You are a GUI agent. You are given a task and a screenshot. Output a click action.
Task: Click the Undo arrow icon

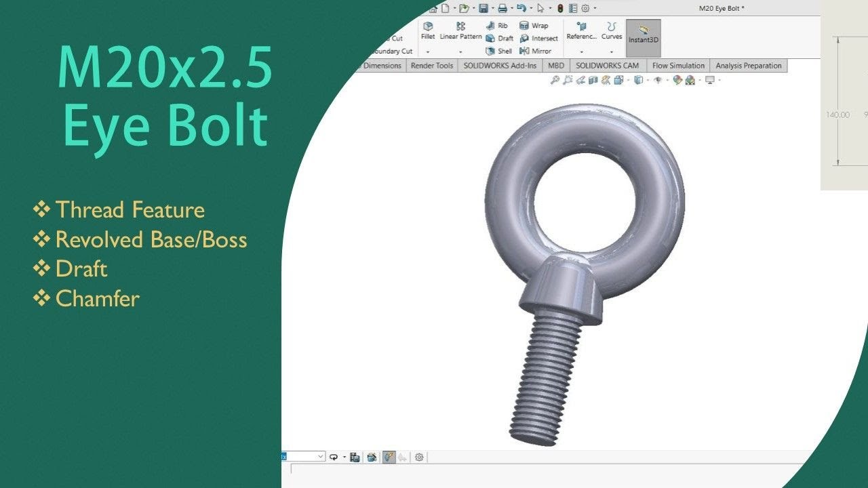click(521, 8)
